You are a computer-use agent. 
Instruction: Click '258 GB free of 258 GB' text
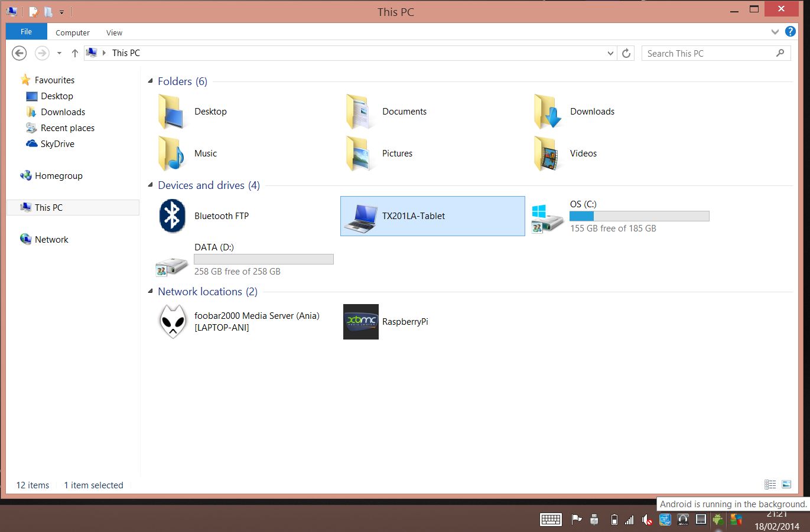pos(237,272)
